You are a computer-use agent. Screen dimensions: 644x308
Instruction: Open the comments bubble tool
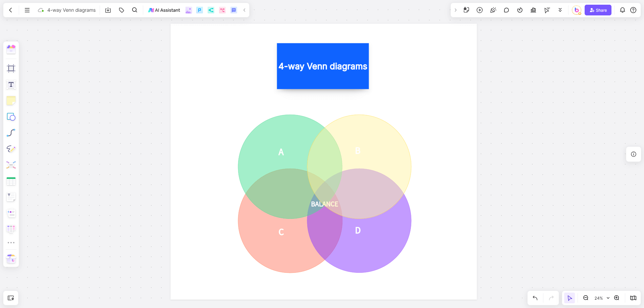tap(506, 10)
